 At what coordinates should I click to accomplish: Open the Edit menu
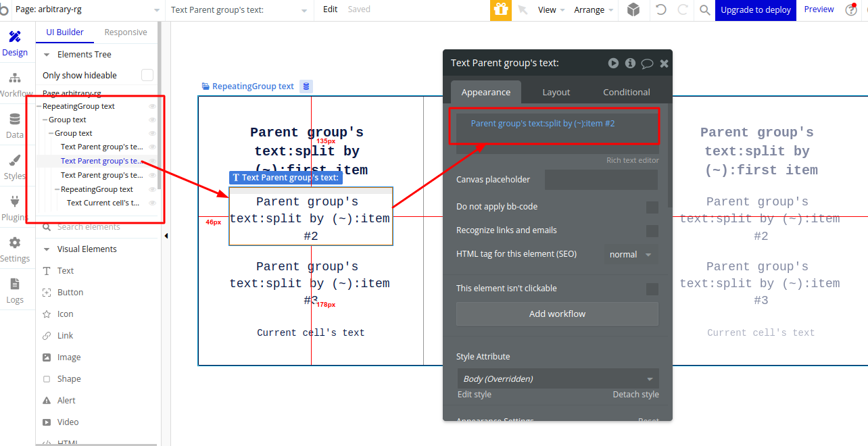coord(331,9)
